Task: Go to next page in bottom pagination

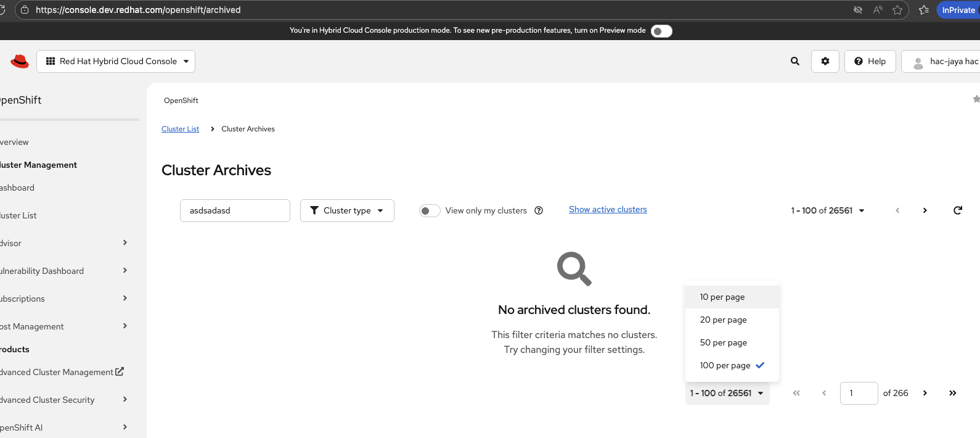Action: (925, 393)
